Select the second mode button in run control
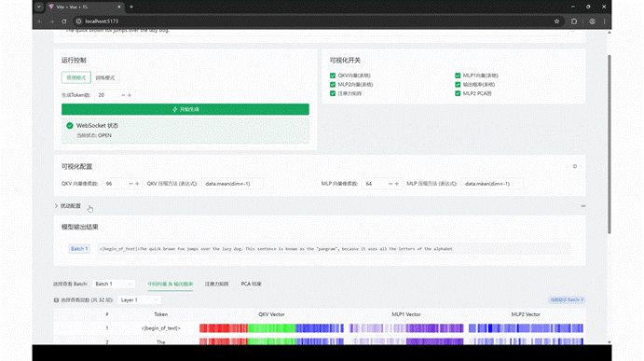Image resolution: width=644 pixels, height=361 pixels. click(x=105, y=77)
